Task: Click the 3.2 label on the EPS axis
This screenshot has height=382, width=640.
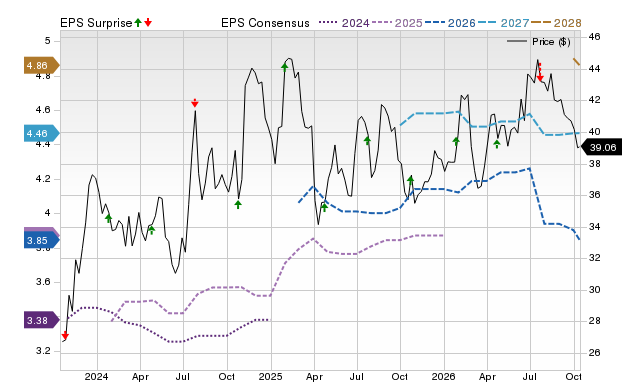Action: click(43, 351)
